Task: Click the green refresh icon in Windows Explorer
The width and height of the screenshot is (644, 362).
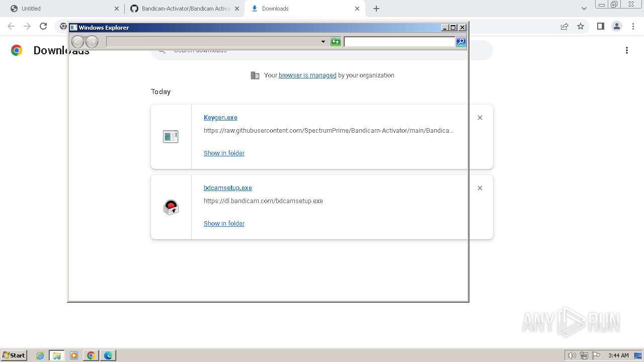Action: coord(336,42)
